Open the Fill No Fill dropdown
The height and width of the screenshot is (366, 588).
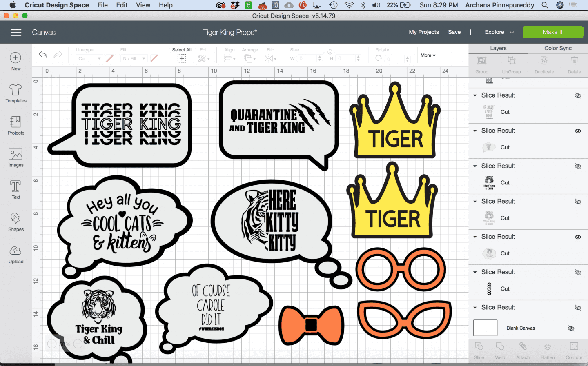pos(134,59)
